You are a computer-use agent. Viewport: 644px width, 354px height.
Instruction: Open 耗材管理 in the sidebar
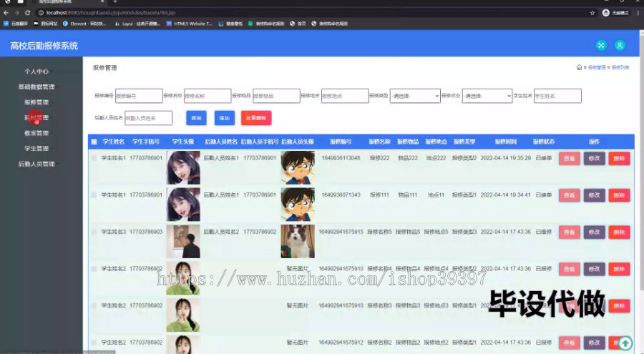[x=36, y=117]
